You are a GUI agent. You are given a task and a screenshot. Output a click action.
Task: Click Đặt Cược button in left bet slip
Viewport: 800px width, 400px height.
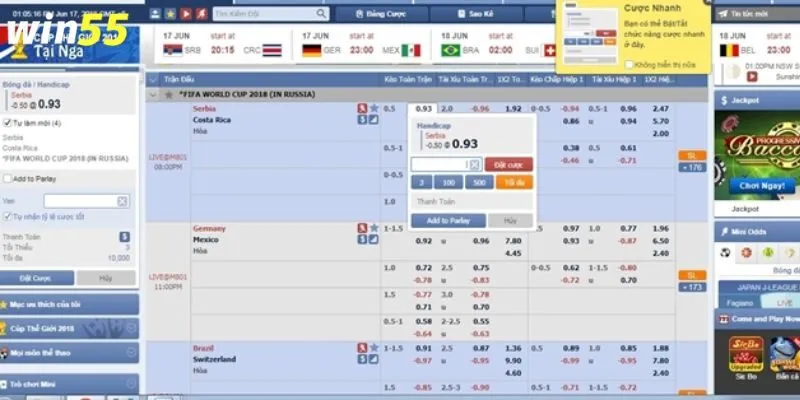point(37,278)
